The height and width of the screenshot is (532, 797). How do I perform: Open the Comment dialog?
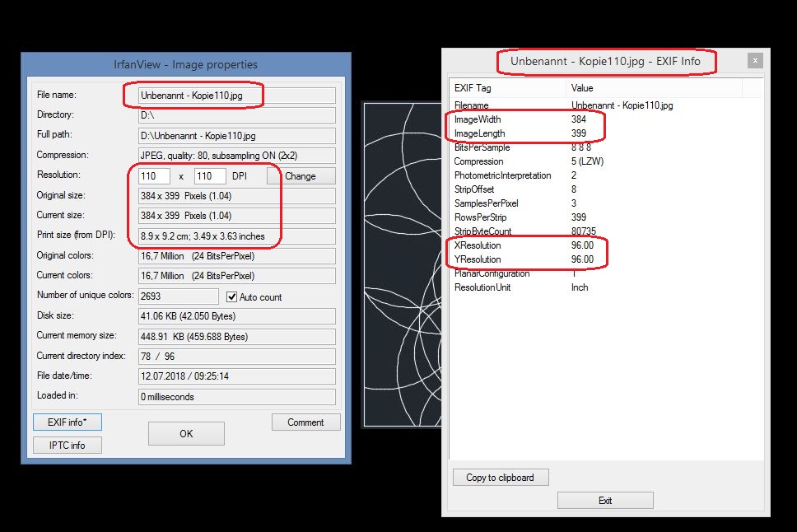point(305,422)
